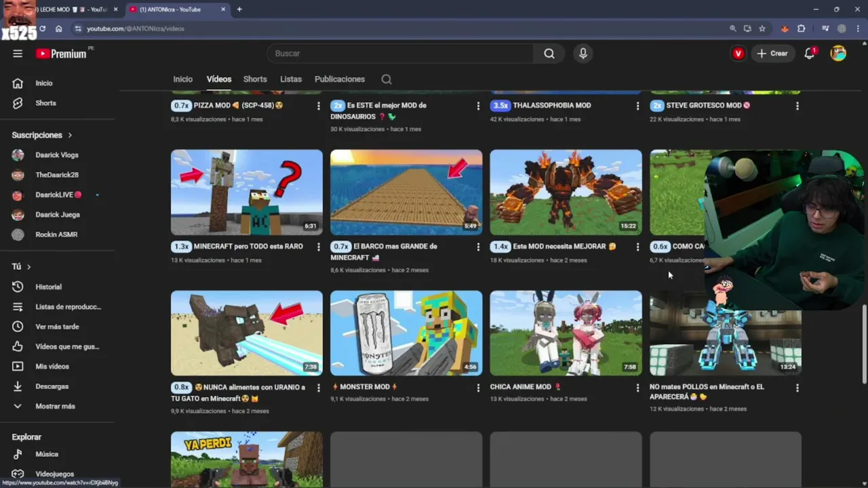
Task: Switch to channel Shorts tab
Action: tap(255, 79)
